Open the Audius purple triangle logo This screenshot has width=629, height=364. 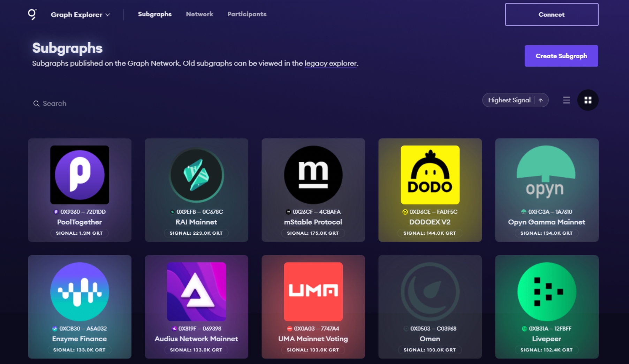click(x=196, y=291)
